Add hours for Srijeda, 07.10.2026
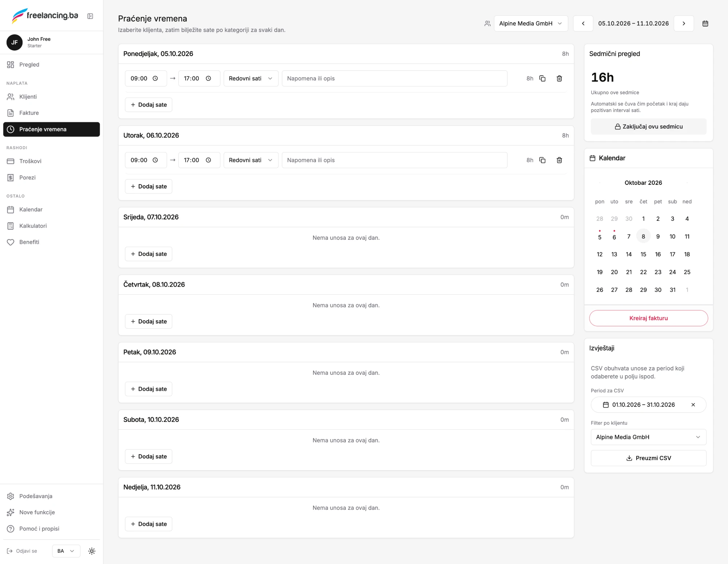The image size is (728, 564). point(149,254)
